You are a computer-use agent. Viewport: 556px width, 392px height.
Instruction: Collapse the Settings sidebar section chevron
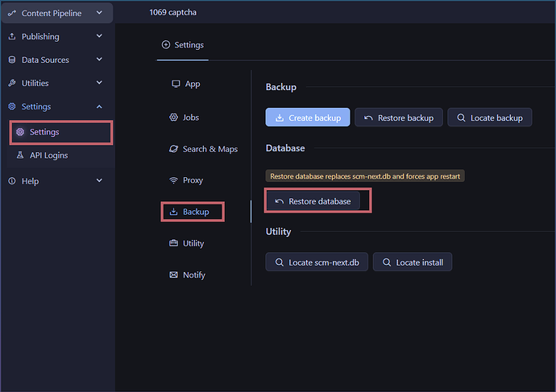[99, 106]
